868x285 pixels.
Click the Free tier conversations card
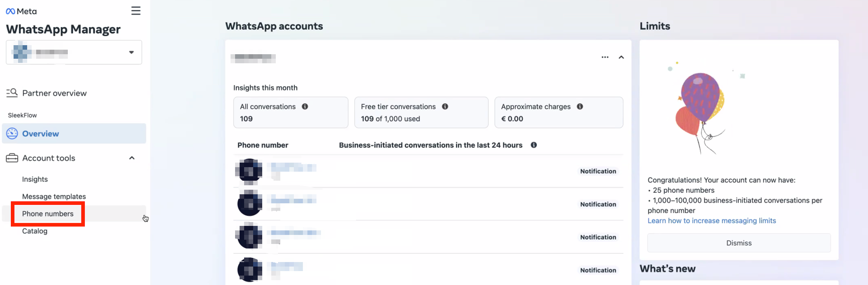[x=421, y=112]
